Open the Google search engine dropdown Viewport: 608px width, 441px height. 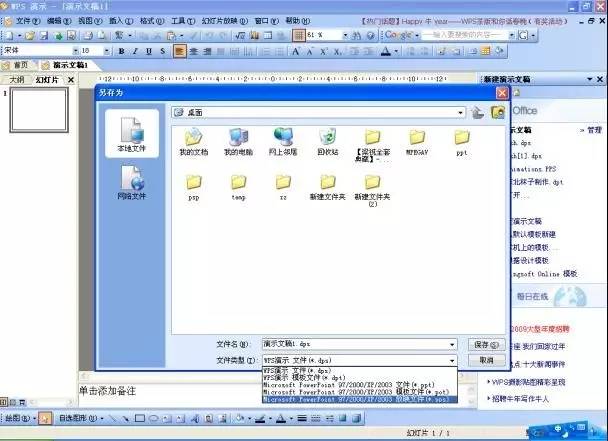tap(417, 36)
